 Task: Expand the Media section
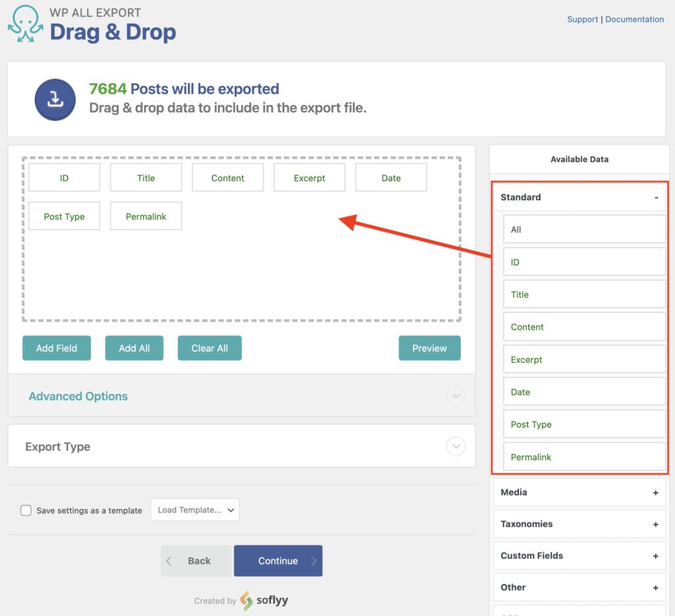pos(657,492)
